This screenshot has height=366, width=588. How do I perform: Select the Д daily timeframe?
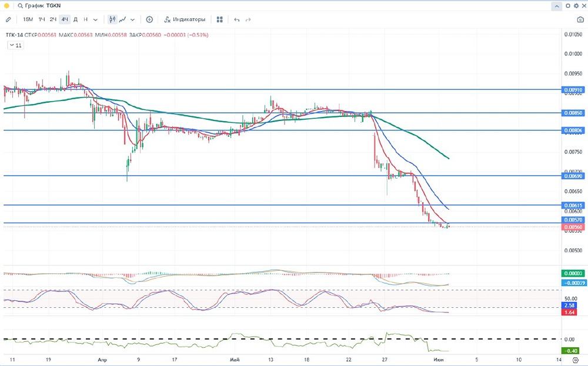click(75, 19)
